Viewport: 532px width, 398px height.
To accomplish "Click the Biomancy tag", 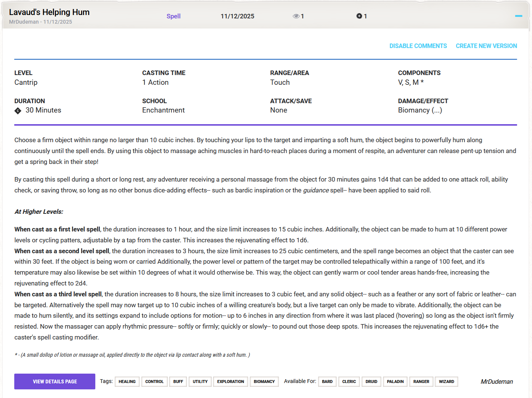I will (264, 381).
